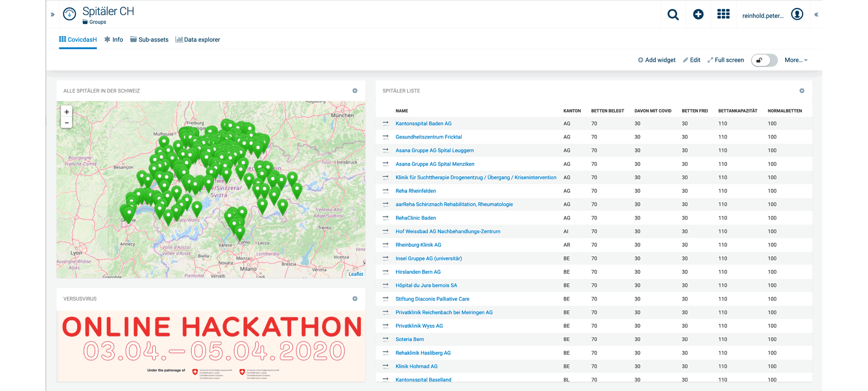The width and height of the screenshot is (868, 391).
Task: Click arrows icon beside Soteria Bern
Action: (386, 339)
